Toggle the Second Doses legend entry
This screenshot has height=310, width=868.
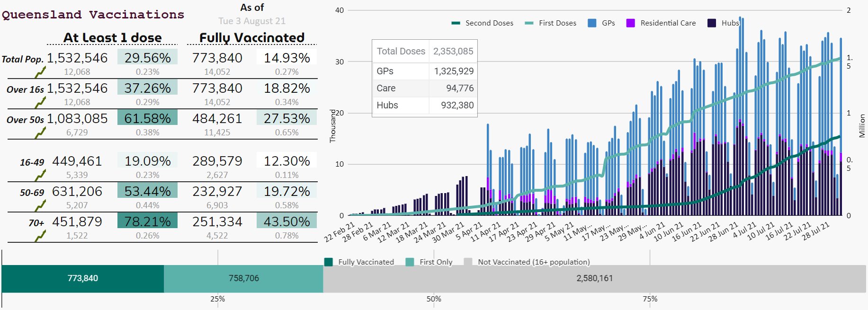pos(482,23)
